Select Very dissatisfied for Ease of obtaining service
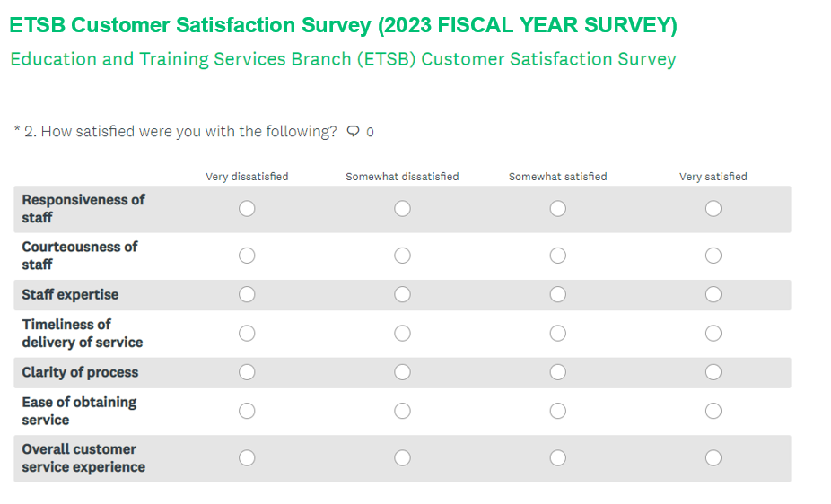This screenshot has width=831, height=504. click(247, 411)
